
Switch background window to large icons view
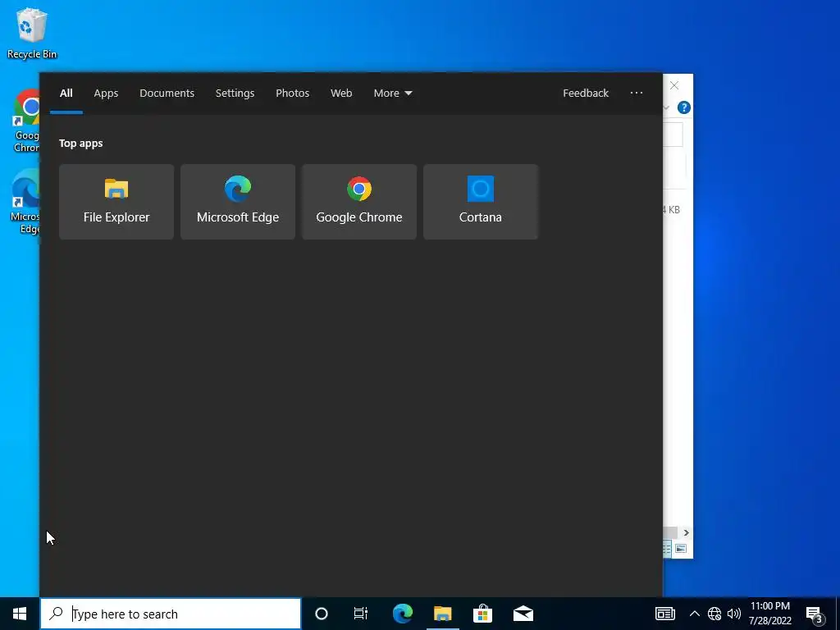click(x=681, y=549)
